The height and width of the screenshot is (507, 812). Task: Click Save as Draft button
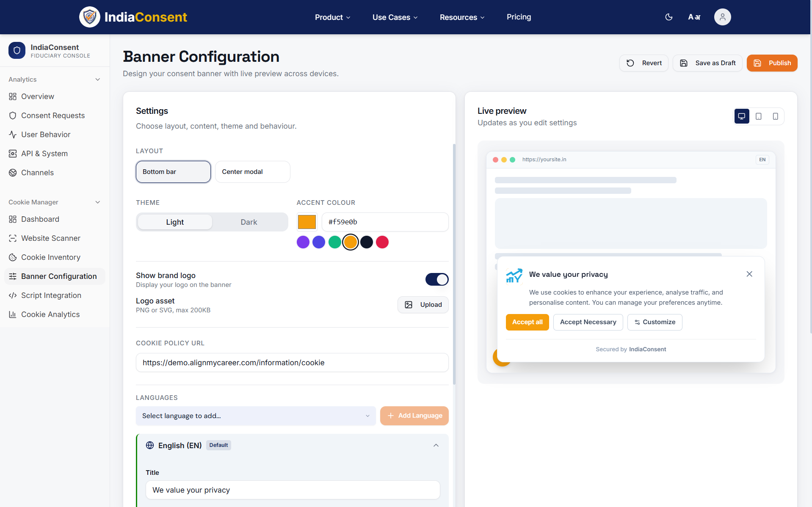(707, 63)
